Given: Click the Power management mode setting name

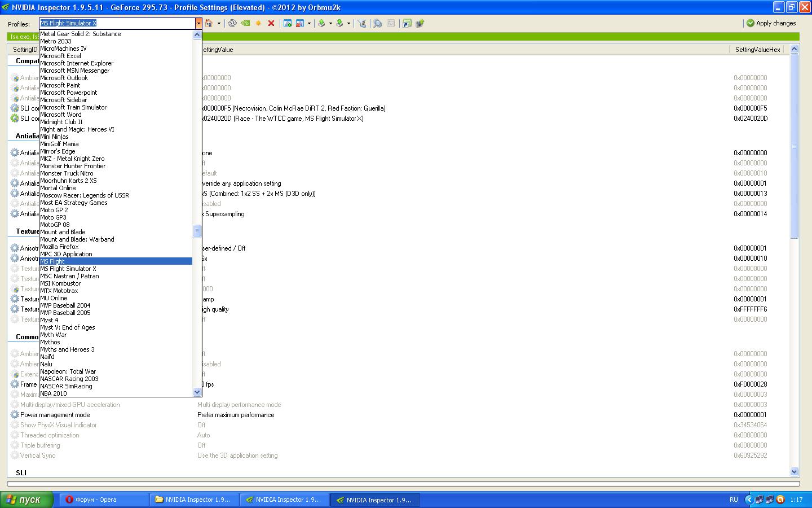Looking at the screenshot, I should coord(55,415).
